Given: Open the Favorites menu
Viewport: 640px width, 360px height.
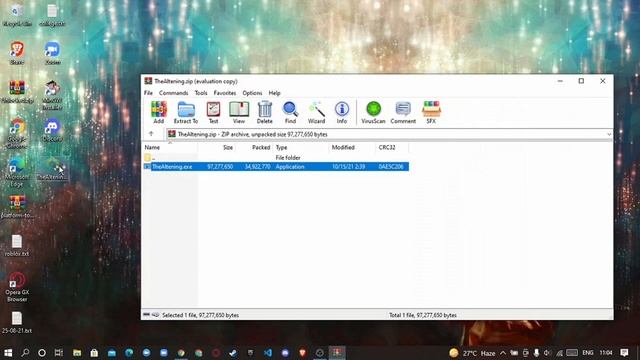Looking at the screenshot, I should 225,93.
